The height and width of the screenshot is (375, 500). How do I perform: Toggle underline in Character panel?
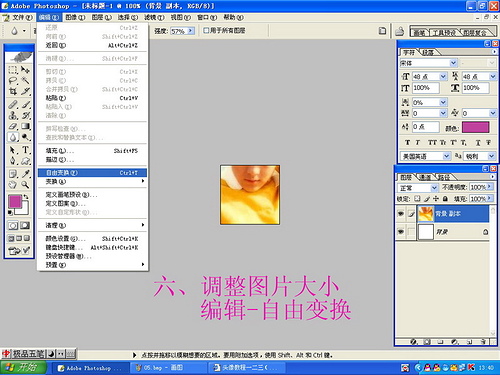coord(478,143)
